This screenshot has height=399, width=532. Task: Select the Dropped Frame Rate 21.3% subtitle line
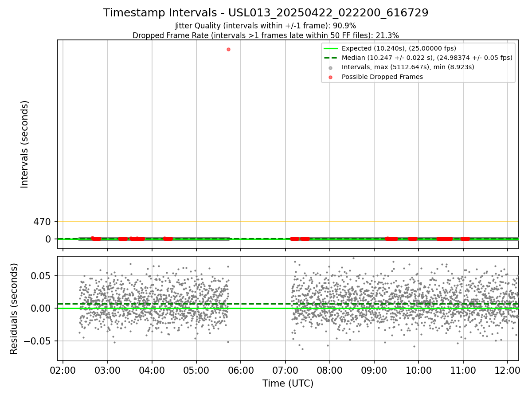[x=266, y=35]
